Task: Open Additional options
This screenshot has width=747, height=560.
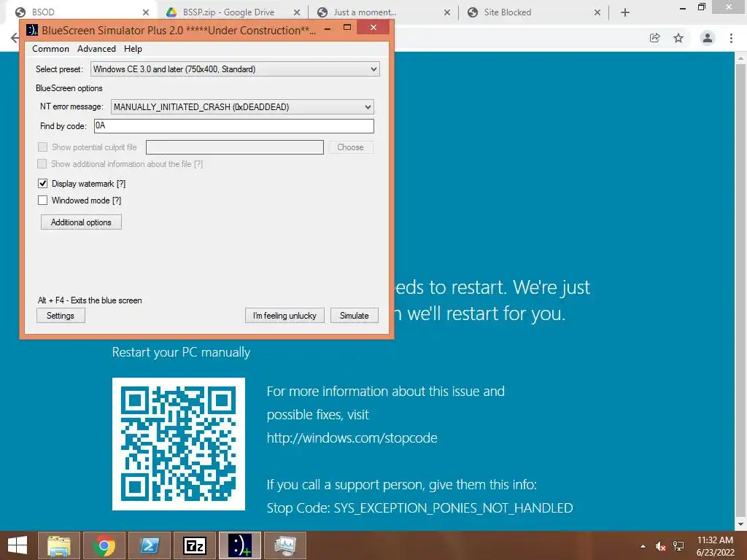Action: [x=81, y=222]
